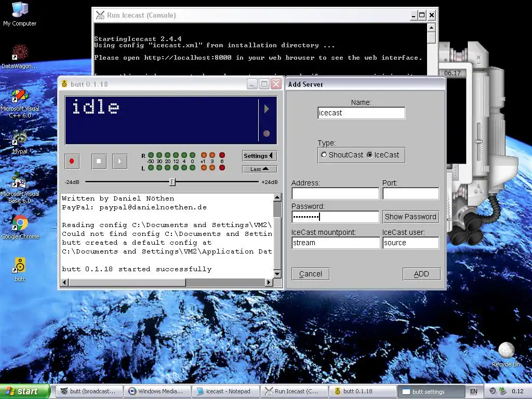Viewport: 532px width, 399px height.
Task: Switch to Run Icecast taskbar item
Action: coord(294,391)
